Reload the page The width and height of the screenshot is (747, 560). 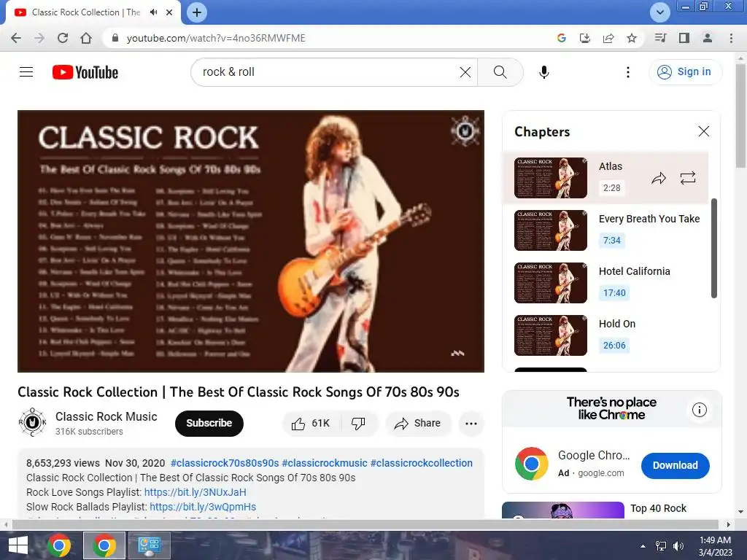coord(63,38)
